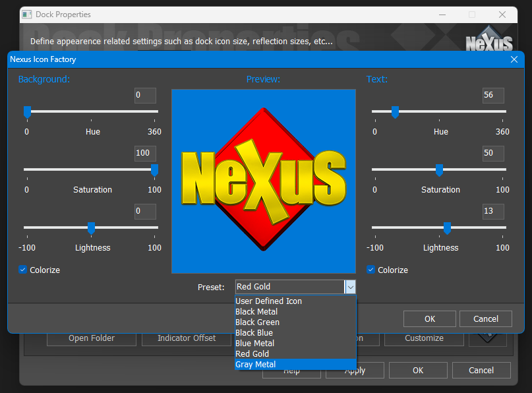Image resolution: width=532 pixels, height=393 pixels.
Task: Click the Nexus logo in the header
Action: click(489, 40)
